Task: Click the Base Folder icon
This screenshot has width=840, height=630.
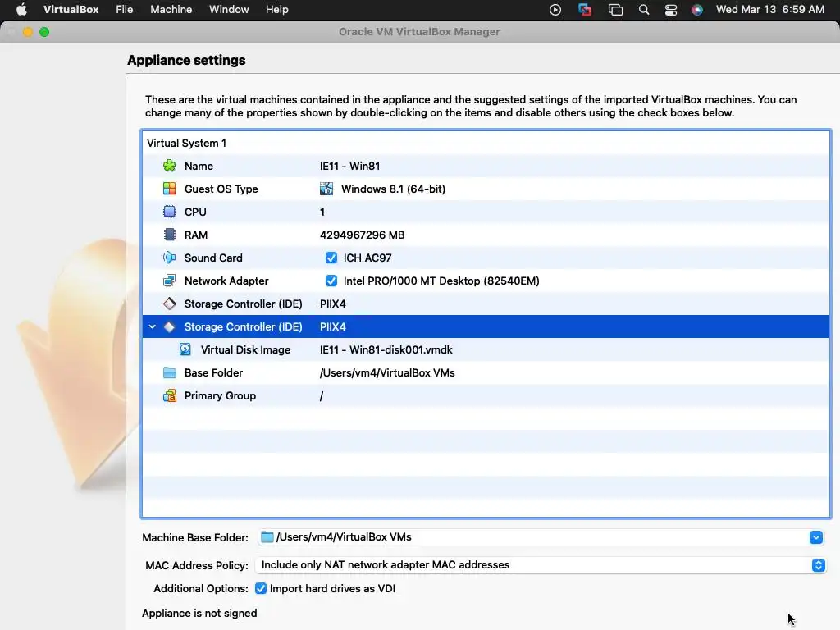Action: click(x=170, y=372)
